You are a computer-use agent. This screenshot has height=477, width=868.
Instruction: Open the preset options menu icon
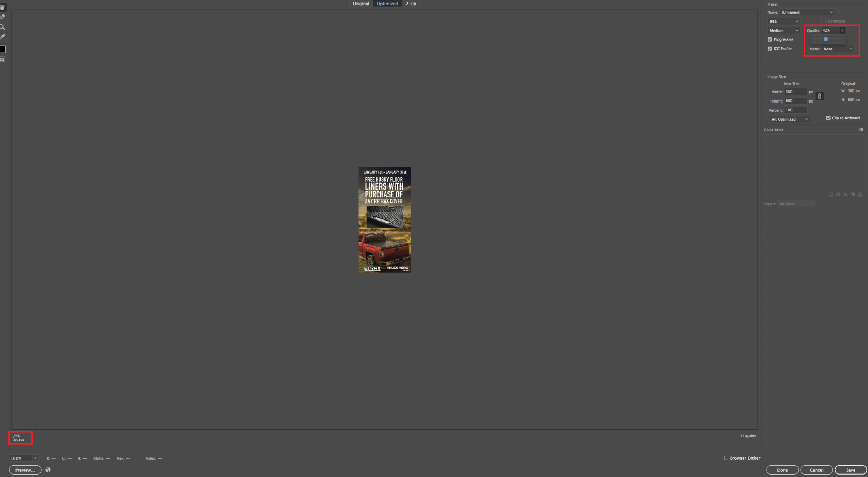(841, 12)
